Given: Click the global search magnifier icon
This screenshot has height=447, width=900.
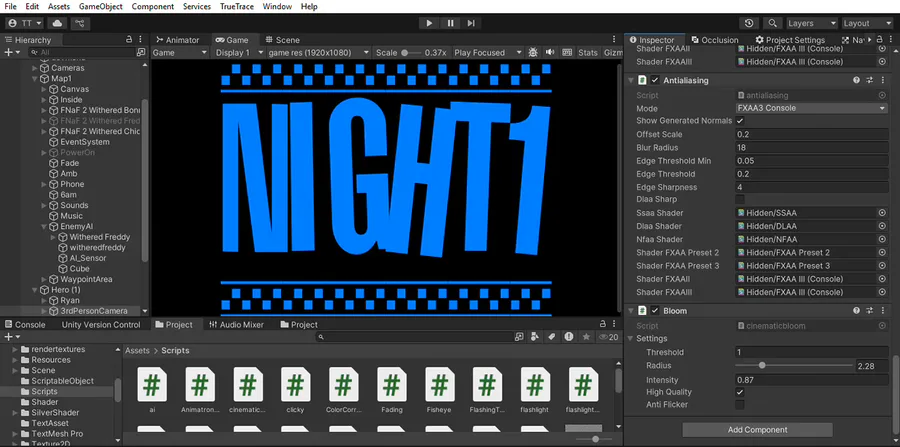Looking at the screenshot, I should 773,23.
